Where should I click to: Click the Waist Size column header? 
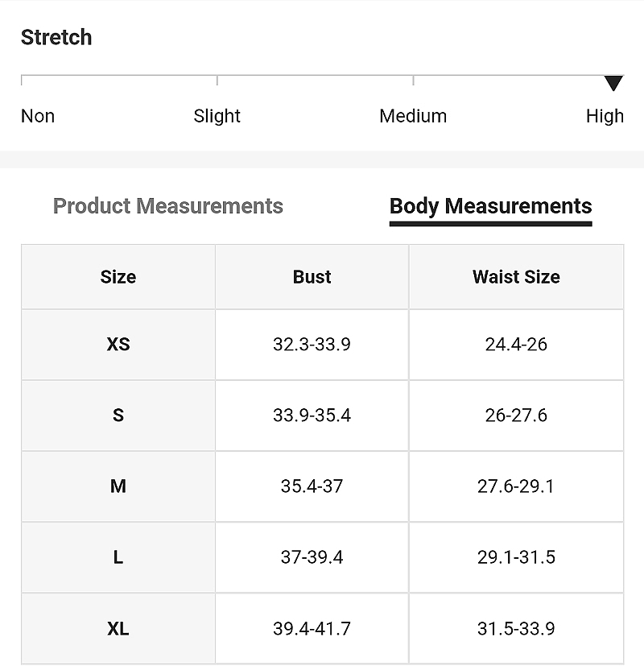tap(516, 277)
